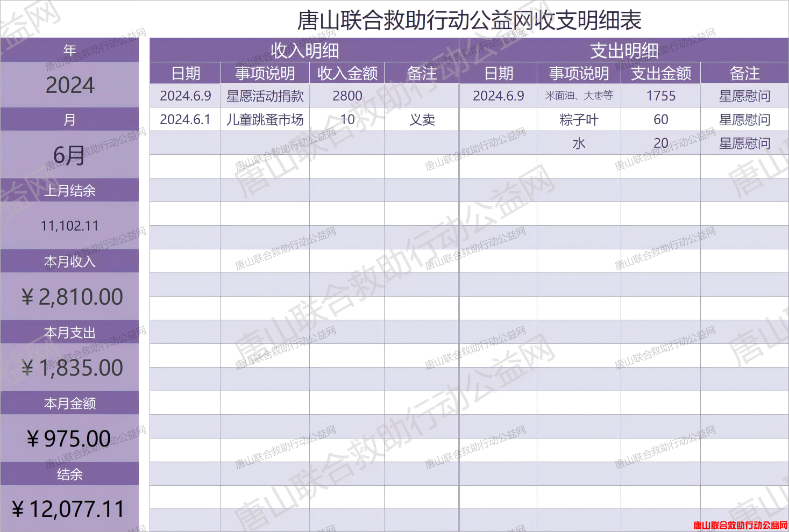Select the 月 label in sidebar
Viewport: 789px width, 532px height.
point(69,119)
